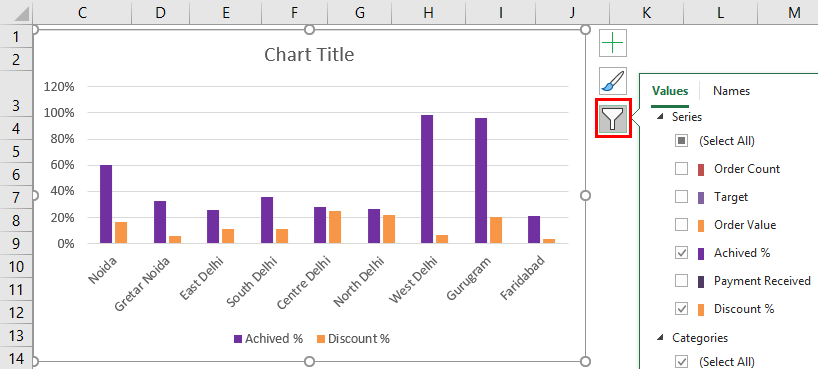This screenshot has width=818, height=369.
Task: Select column E header
Action: 225,13
